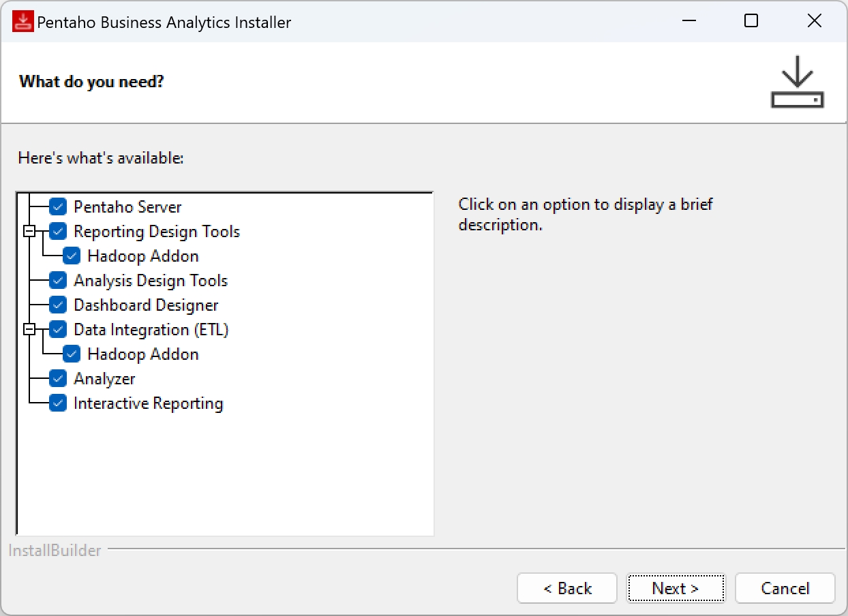Select the Reporting Design Tools label
The width and height of the screenshot is (848, 616).
click(157, 232)
